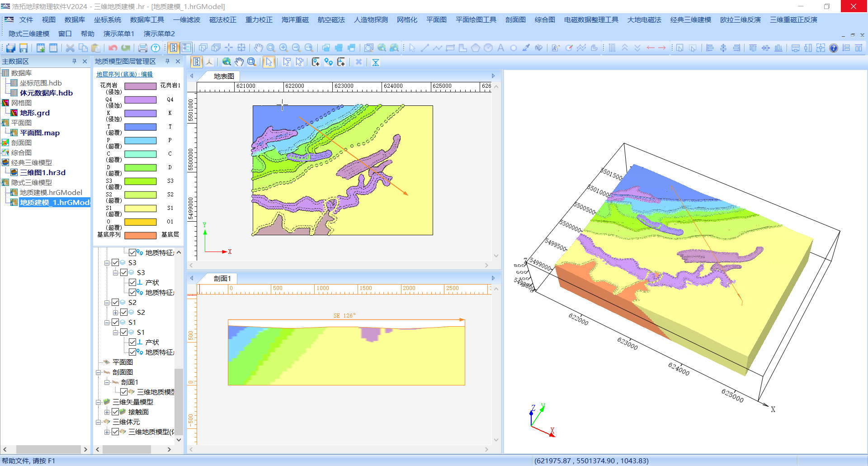
Task: Click the double chevron up icon
Action: (625, 48)
